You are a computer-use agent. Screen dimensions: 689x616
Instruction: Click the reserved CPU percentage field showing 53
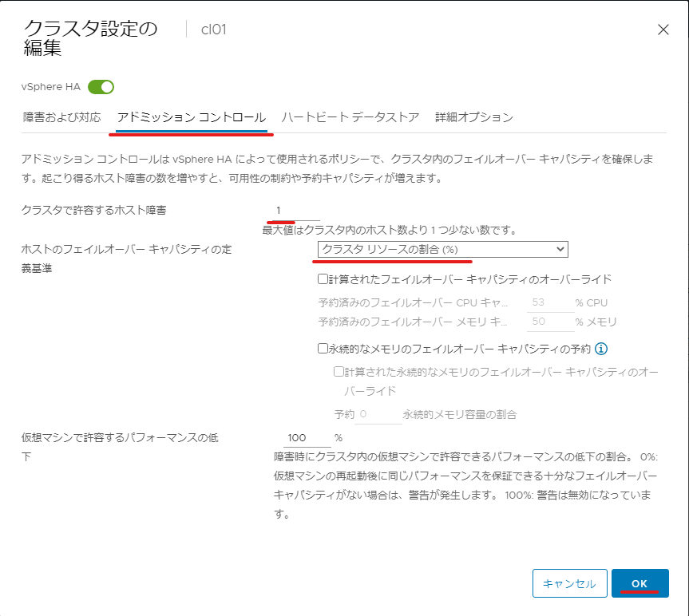(551, 302)
